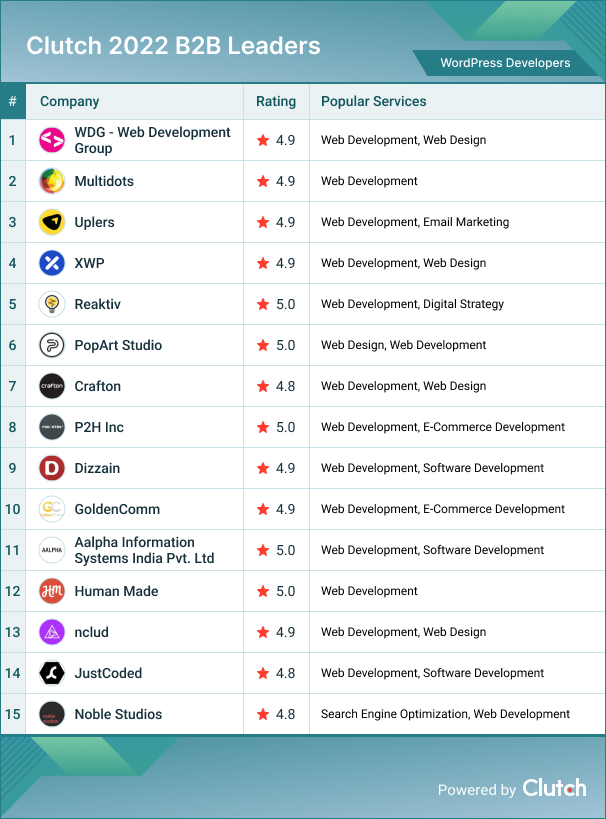Select the nclud purple triangle logo

(52, 632)
